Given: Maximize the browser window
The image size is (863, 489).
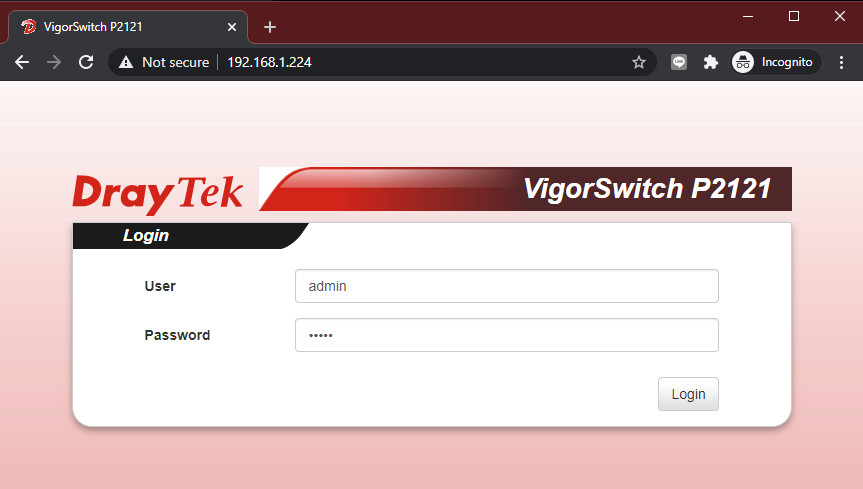Looking at the screenshot, I should click(794, 17).
